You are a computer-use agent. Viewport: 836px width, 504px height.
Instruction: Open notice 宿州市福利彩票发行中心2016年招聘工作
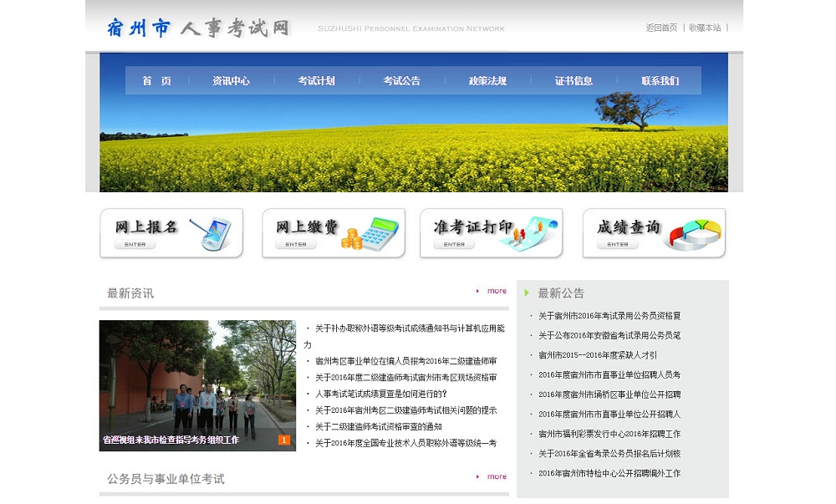click(609, 434)
